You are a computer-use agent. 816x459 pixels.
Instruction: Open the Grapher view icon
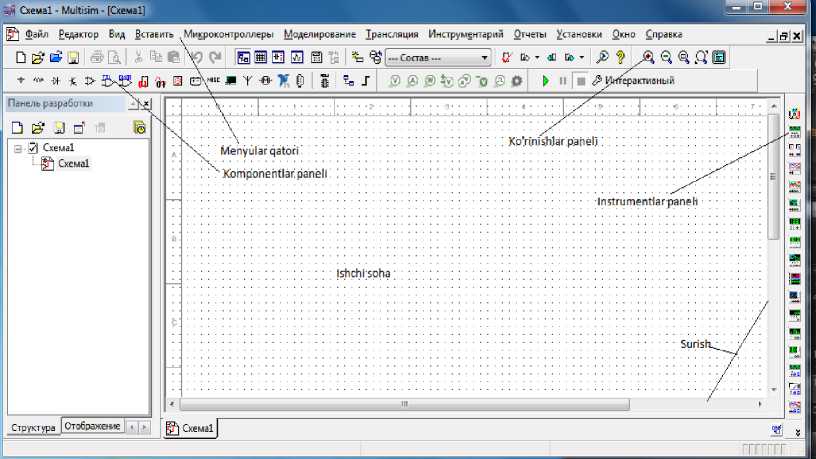click(x=297, y=57)
